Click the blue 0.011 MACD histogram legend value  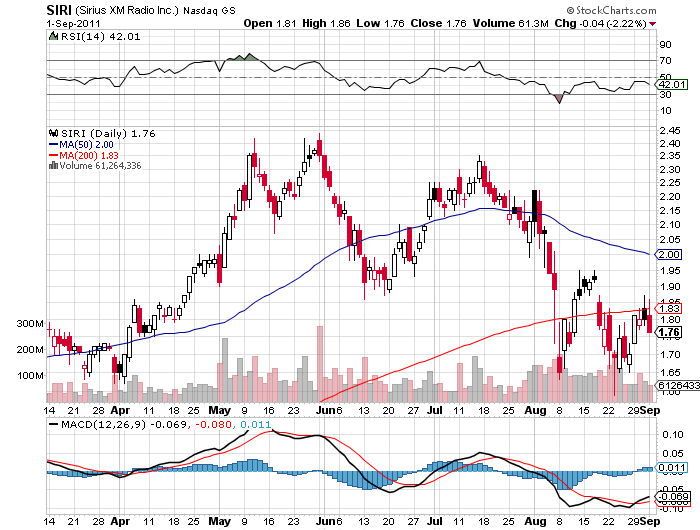point(255,424)
